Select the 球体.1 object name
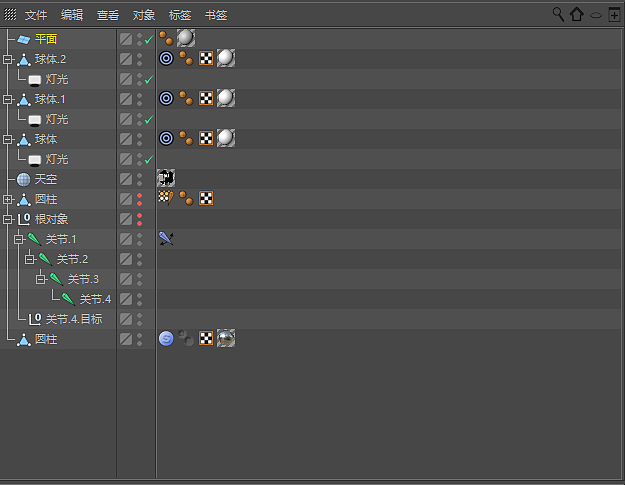The height and width of the screenshot is (485, 625). 50,99
